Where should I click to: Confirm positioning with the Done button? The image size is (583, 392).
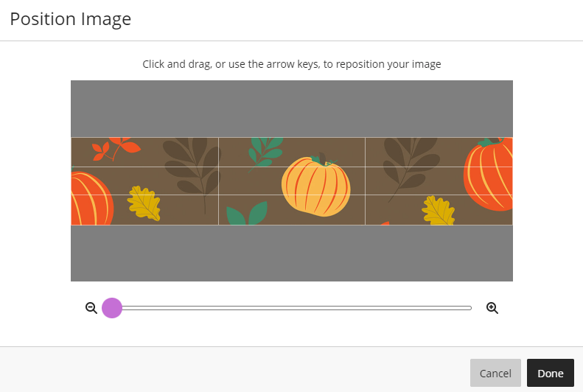[550, 374]
